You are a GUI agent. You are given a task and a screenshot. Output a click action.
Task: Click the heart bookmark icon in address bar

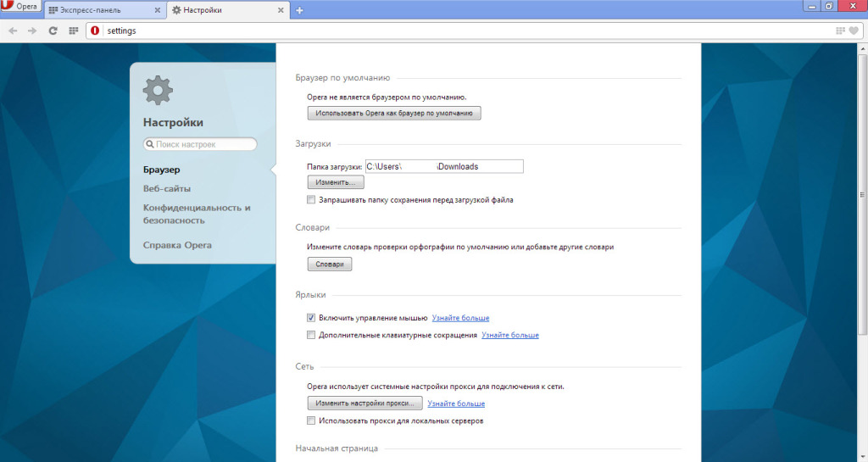click(854, 31)
